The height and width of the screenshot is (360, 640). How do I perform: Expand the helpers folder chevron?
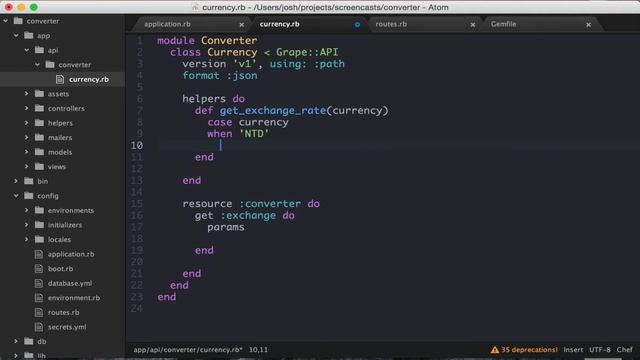[x=27, y=123]
